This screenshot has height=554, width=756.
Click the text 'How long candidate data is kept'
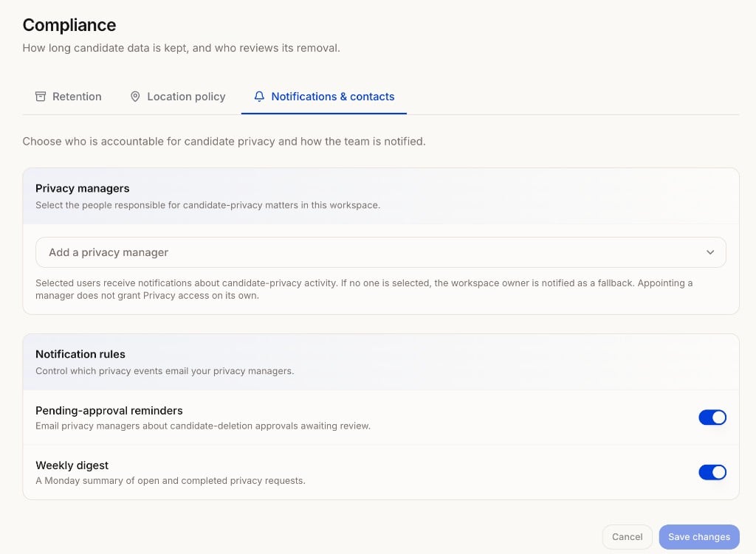click(x=105, y=48)
